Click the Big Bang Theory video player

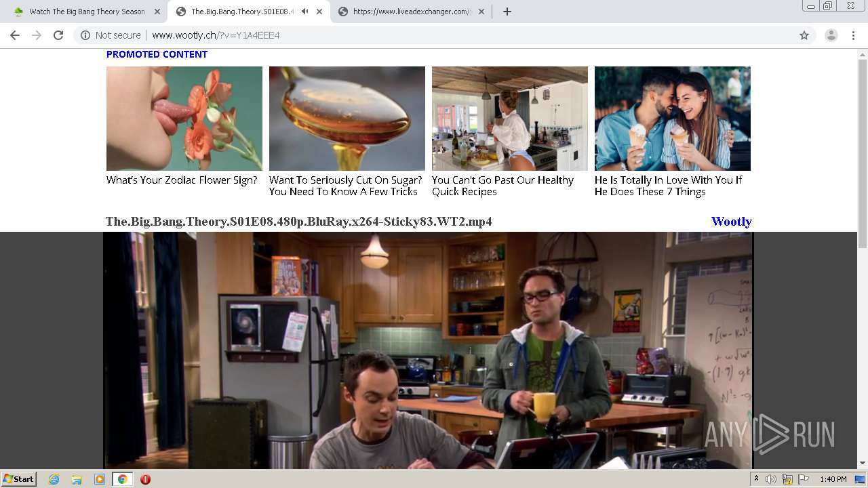428,350
